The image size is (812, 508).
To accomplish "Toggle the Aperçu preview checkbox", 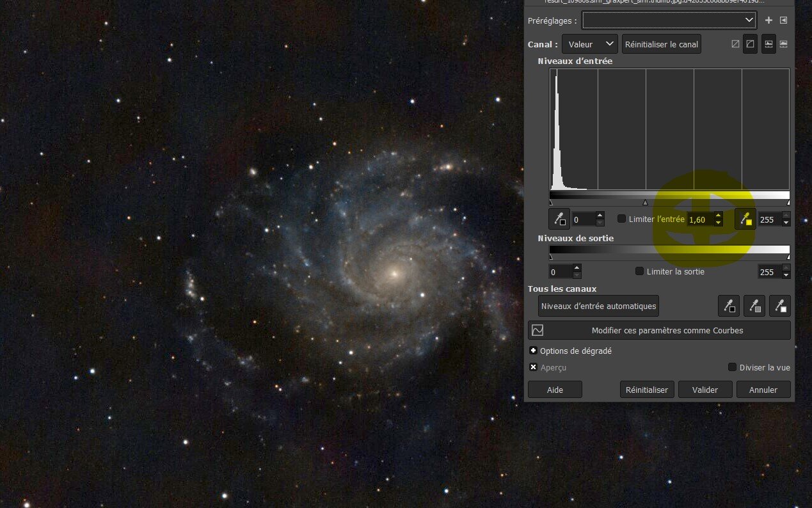I will click(x=533, y=367).
